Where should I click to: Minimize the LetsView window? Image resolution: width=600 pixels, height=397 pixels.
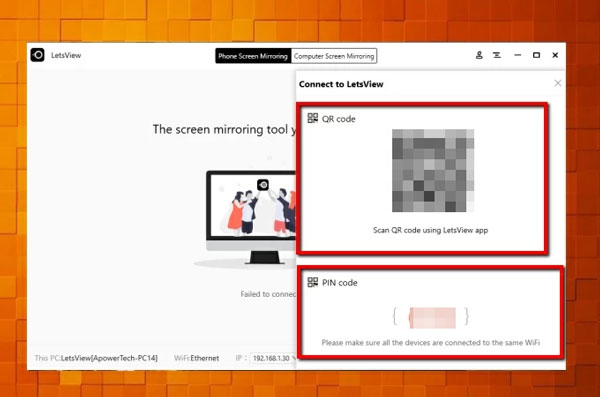pos(518,55)
